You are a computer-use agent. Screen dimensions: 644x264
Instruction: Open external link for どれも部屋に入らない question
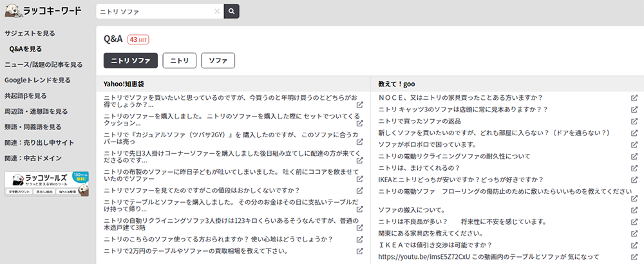pos(634,133)
